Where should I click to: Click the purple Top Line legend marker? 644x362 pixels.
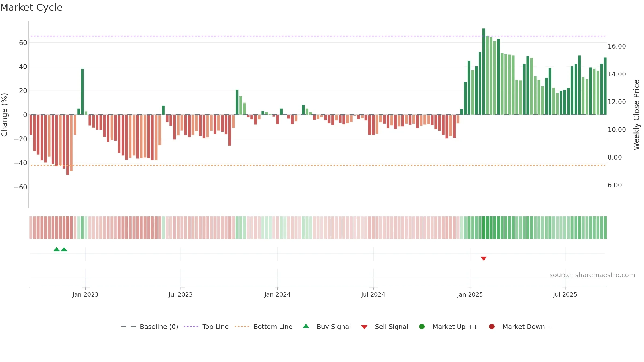coord(191,327)
